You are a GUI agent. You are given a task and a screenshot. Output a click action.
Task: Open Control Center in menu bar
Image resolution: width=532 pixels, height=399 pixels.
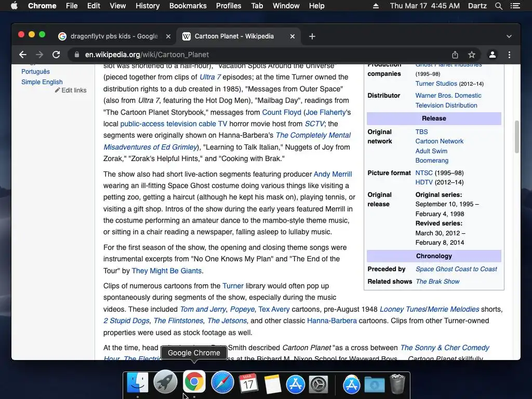pos(515,6)
